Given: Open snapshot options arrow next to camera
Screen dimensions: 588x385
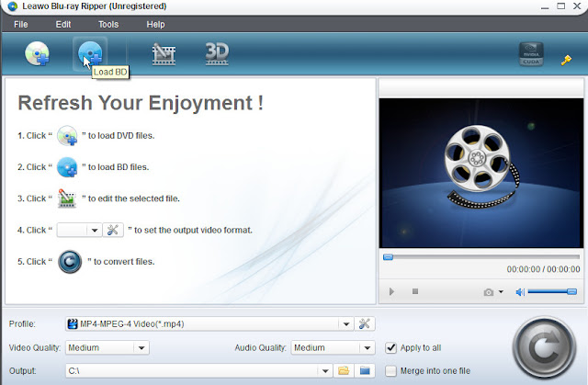Looking at the screenshot, I should click(501, 291).
